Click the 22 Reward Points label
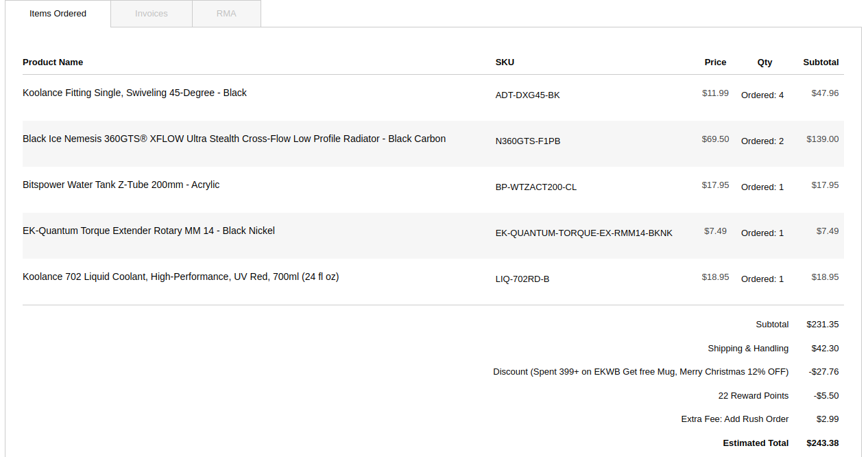868x457 pixels. (x=754, y=396)
